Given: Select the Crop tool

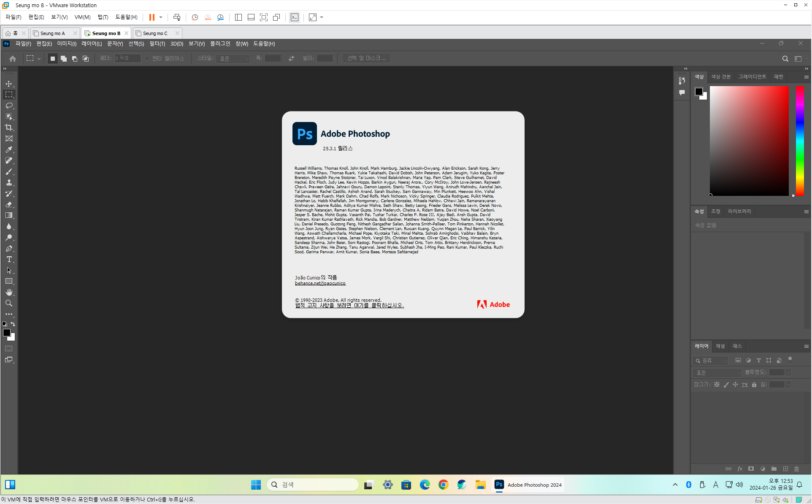Looking at the screenshot, I should coord(9,127).
